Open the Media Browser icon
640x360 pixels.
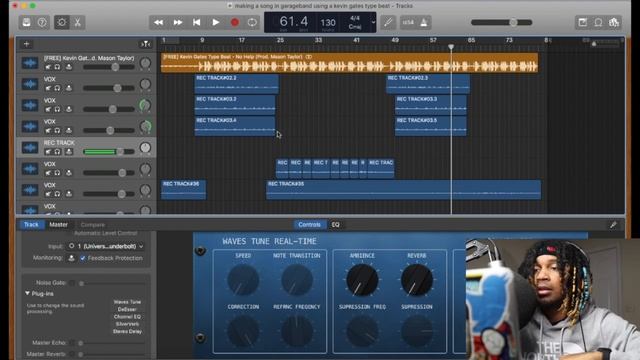(x=614, y=22)
